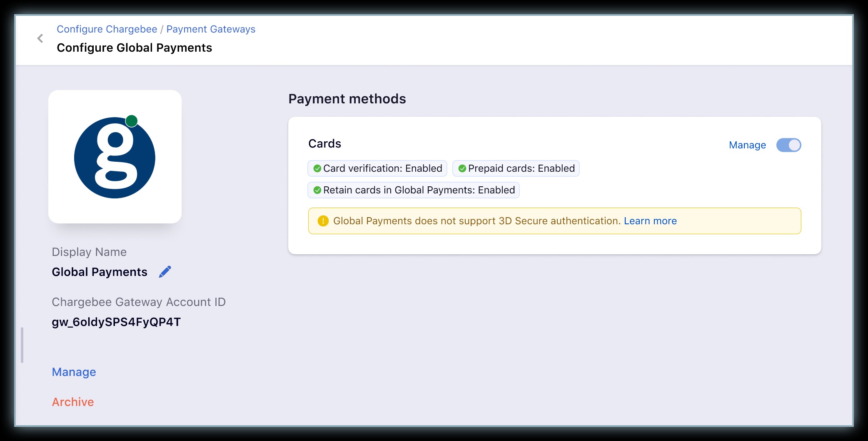
Task: Click the yellow warning exclamation icon
Action: (x=323, y=221)
